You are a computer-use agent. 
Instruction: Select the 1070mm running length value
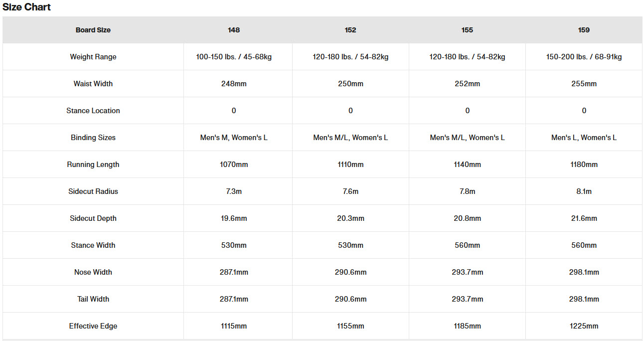click(234, 165)
